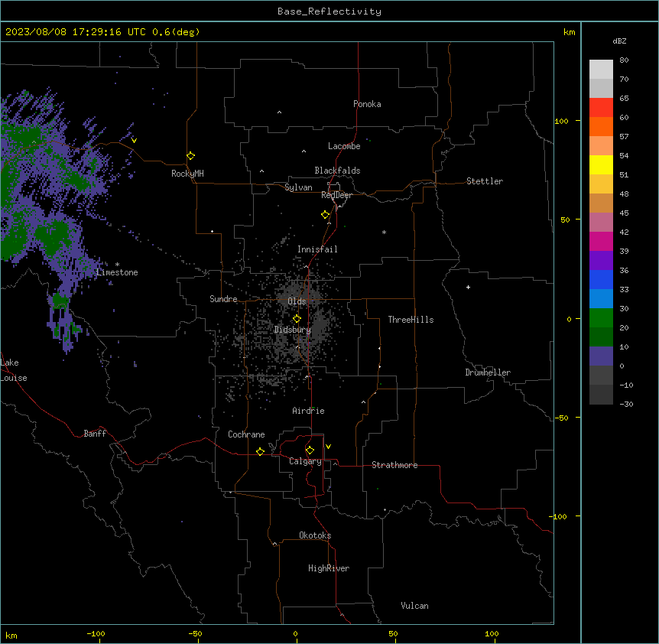Click the yellow diamond marker above the Calgary label

(x=310, y=450)
